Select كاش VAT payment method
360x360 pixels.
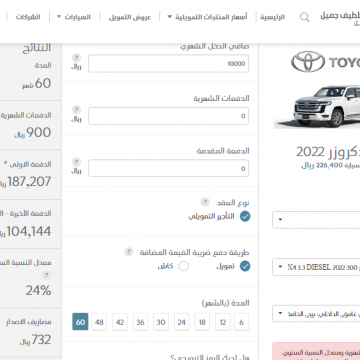point(184,266)
